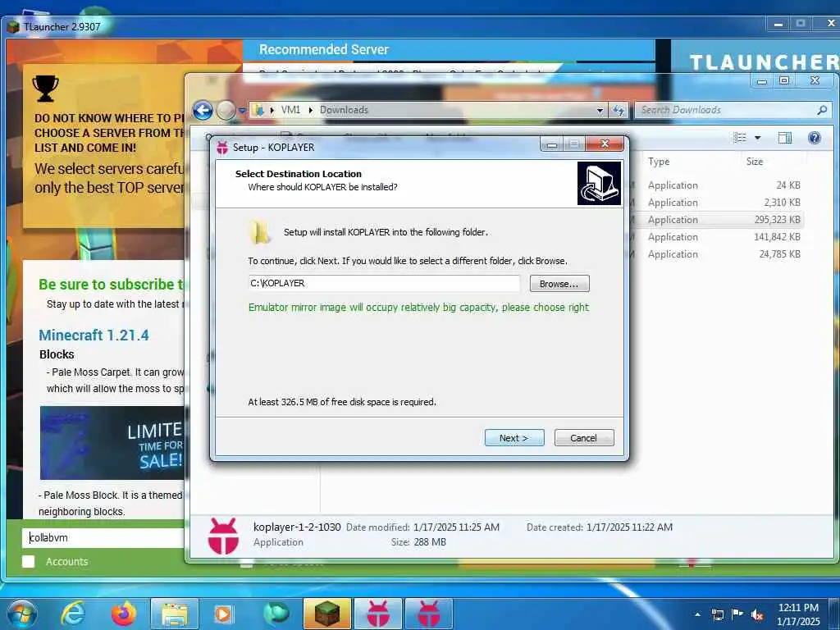
Task: Click the installer computer graphic icon
Action: [599, 183]
